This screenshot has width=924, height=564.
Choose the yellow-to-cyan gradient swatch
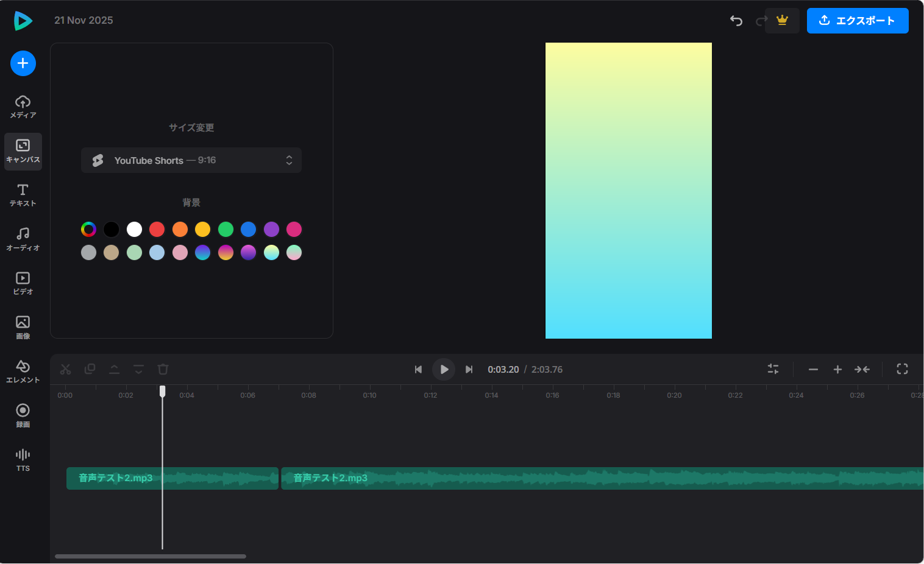[271, 252]
